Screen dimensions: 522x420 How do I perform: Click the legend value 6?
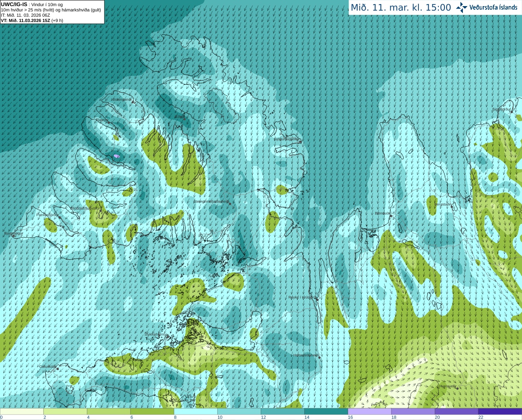click(x=132, y=417)
